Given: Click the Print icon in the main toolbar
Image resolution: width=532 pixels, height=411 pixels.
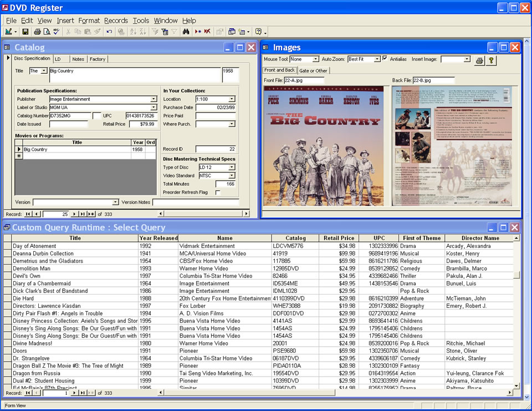Looking at the screenshot, I should coord(37,32).
